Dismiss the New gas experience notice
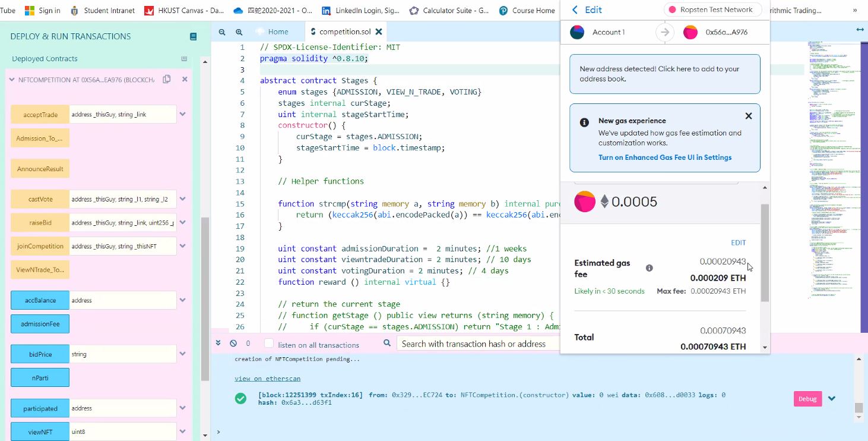Screen dimensions: 868x441 (x=748, y=116)
